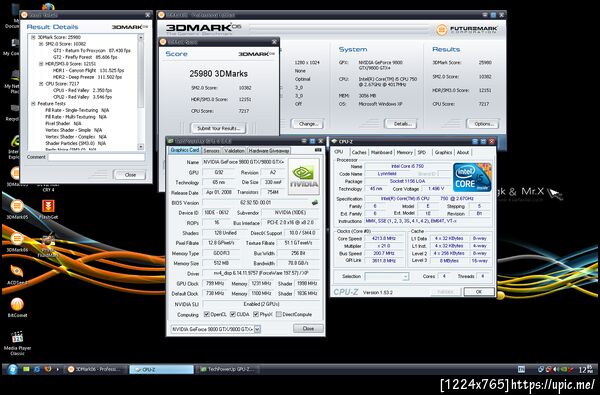Switch to CPU-Z taskbar button
This screenshot has height=395, width=600.
pyautogui.click(x=161, y=369)
